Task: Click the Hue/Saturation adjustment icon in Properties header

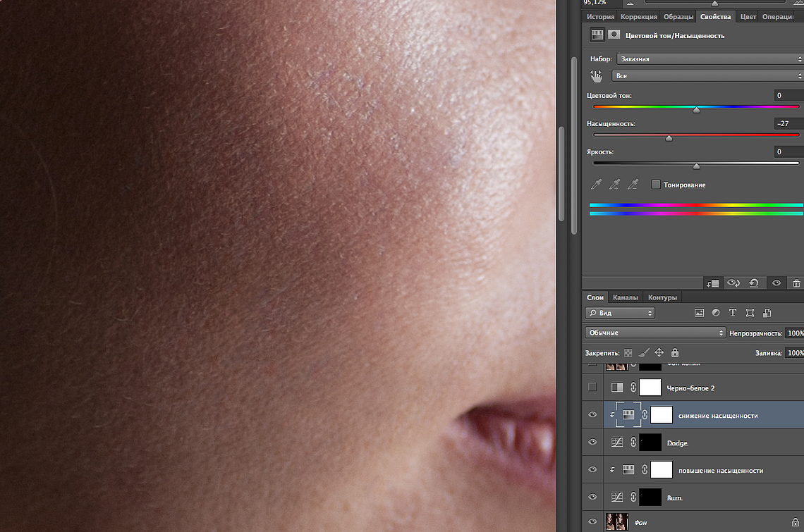Action: (597, 35)
